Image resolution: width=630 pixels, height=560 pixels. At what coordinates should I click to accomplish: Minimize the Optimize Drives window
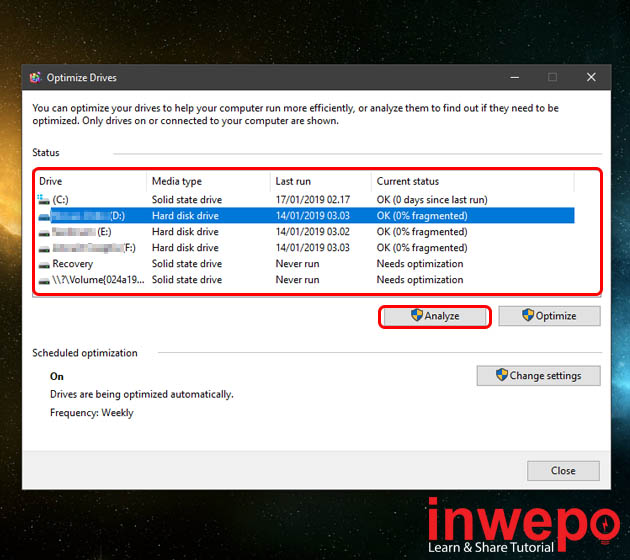[515, 77]
